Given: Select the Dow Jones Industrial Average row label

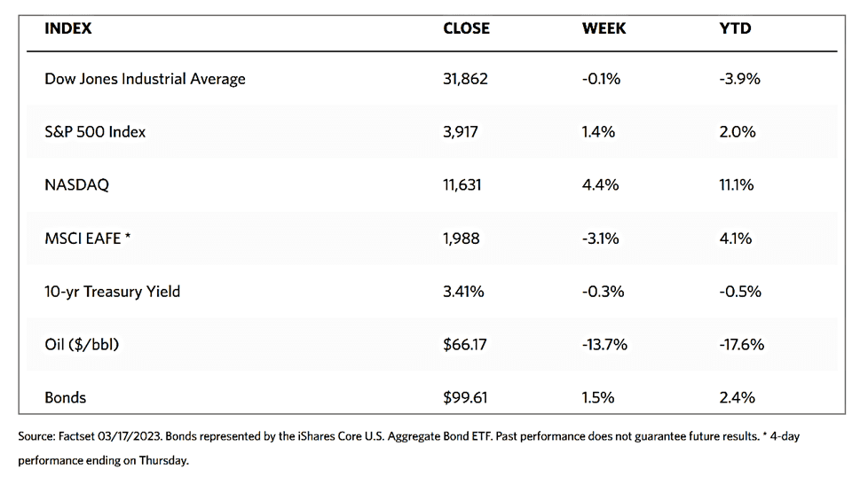Looking at the screenshot, I should [x=145, y=79].
